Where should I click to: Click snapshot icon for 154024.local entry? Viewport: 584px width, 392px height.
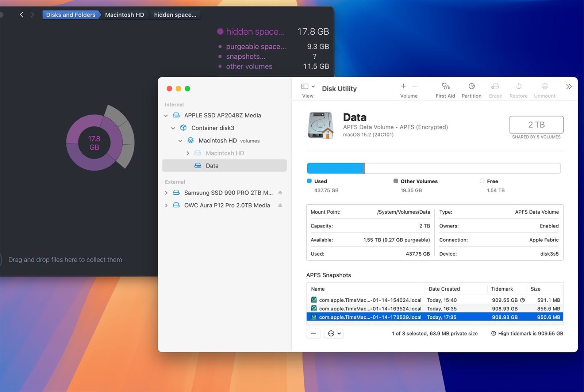coord(314,300)
